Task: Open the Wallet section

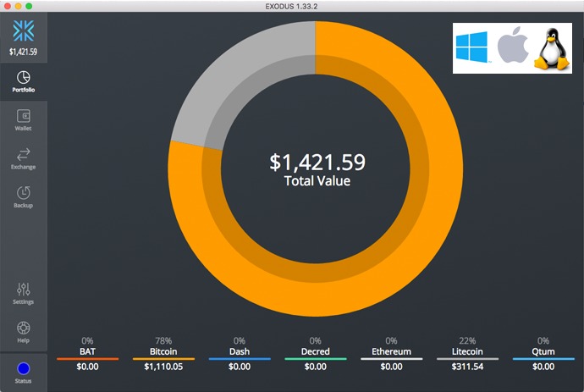Action: tap(24, 120)
